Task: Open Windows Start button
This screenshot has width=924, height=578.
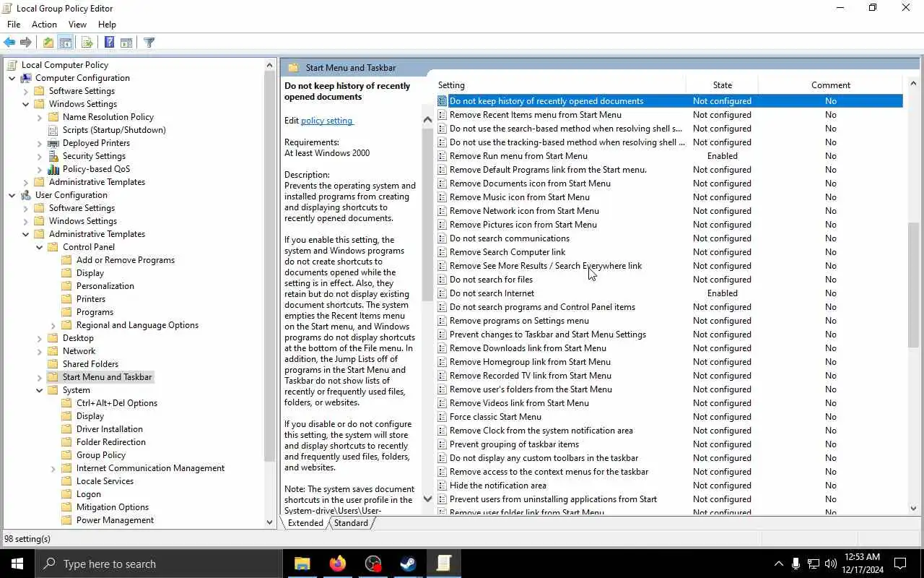Action: (x=17, y=564)
